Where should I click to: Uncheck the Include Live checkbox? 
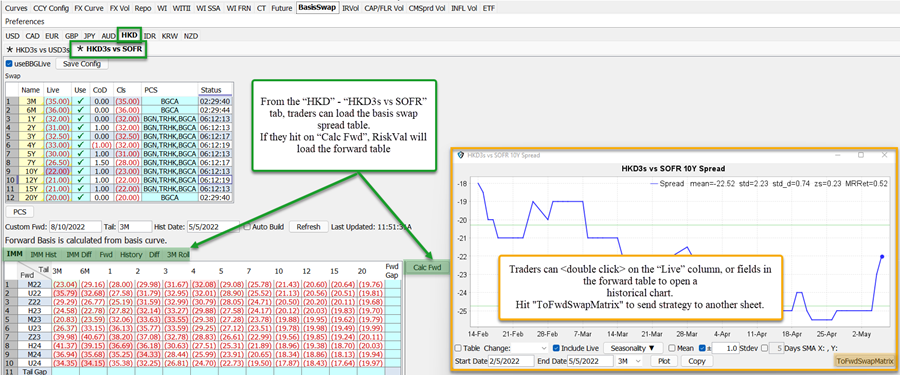pyautogui.click(x=556, y=348)
